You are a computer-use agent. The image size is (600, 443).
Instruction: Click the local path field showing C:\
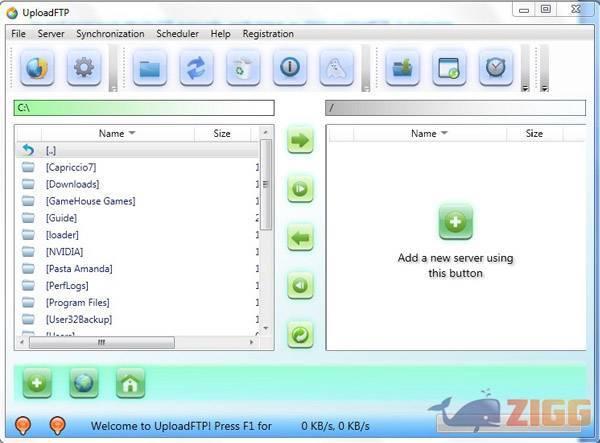point(143,107)
